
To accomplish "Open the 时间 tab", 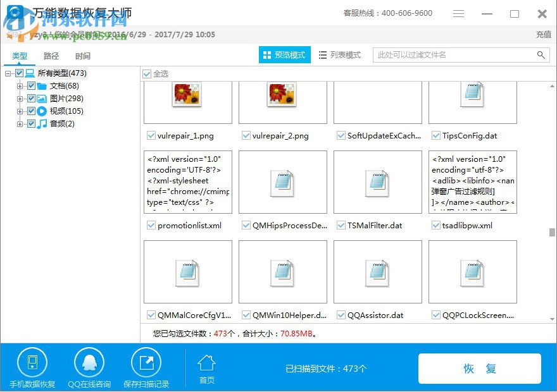I will coord(83,55).
